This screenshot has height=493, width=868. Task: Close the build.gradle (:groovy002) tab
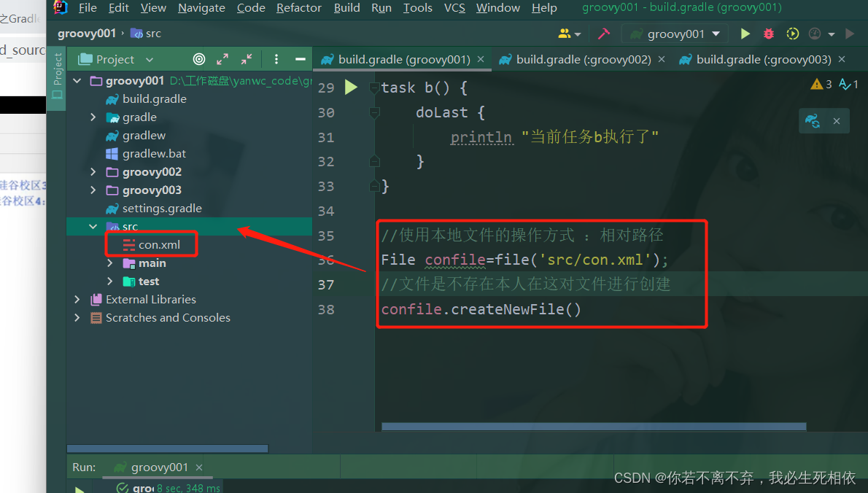661,59
